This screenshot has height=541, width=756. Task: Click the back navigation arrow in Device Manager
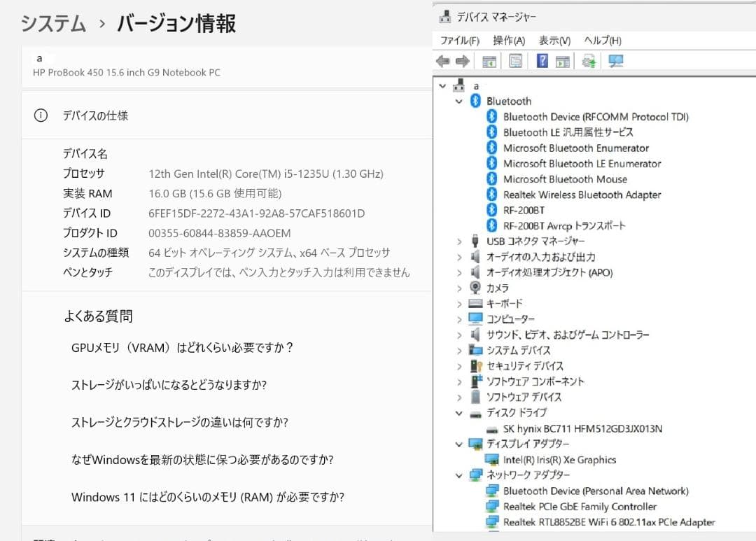click(442, 61)
